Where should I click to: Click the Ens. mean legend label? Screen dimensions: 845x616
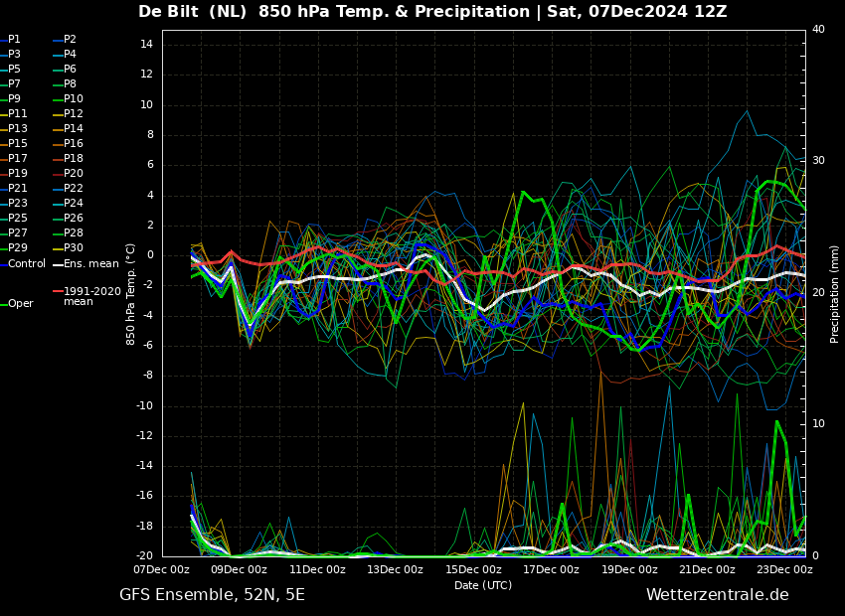coord(90,264)
